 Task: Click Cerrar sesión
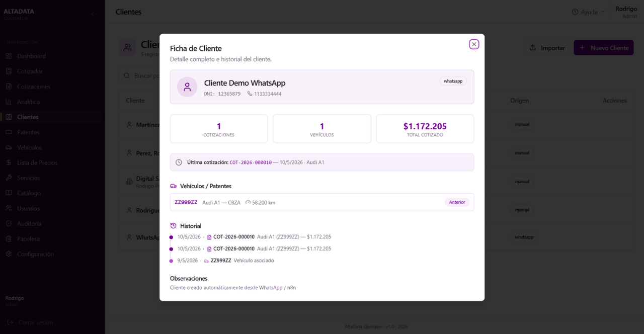coord(30,322)
